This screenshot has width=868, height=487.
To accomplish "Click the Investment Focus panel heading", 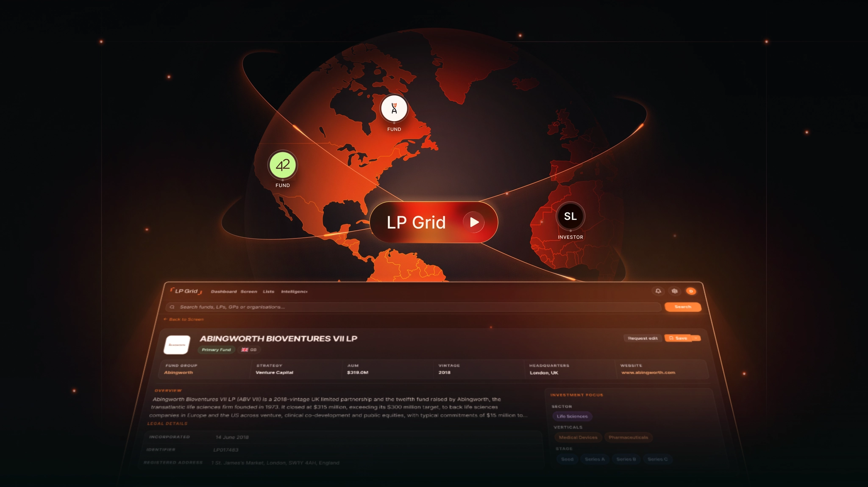I will [576, 395].
